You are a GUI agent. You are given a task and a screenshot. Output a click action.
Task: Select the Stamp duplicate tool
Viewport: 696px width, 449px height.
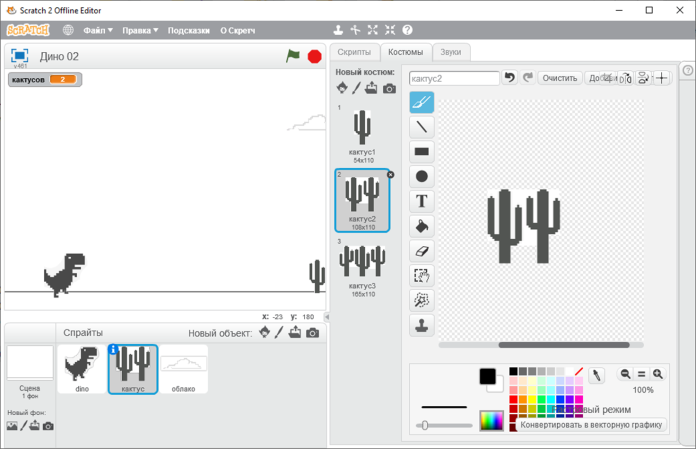[421, 325]
